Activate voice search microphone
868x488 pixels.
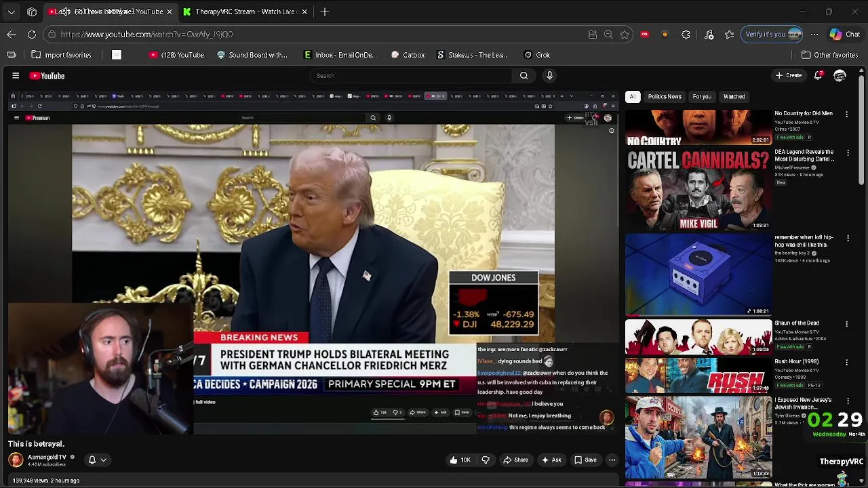(x=549, y=76)
